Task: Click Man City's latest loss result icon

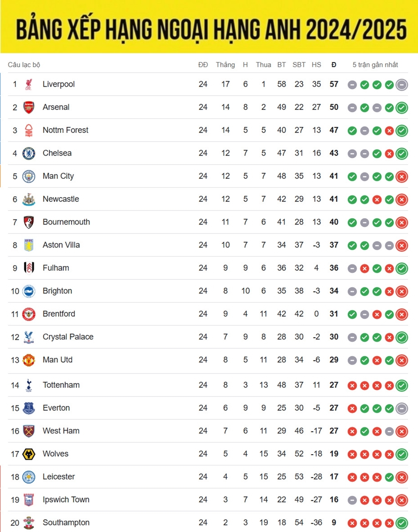Action: (x=402, y=177)
